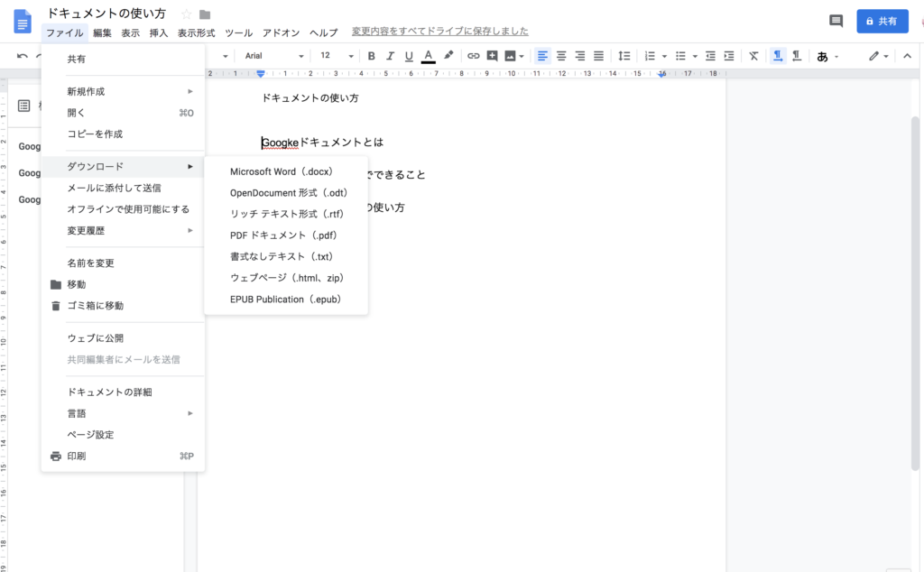924x572 pixels.
Task: Align text right
Action: point(580,56)
